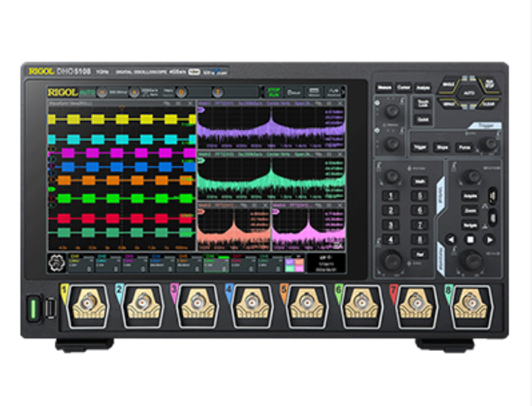Toggle channel 3 with front-panel key 3
532x406 pixels.
tap(390, 225)
